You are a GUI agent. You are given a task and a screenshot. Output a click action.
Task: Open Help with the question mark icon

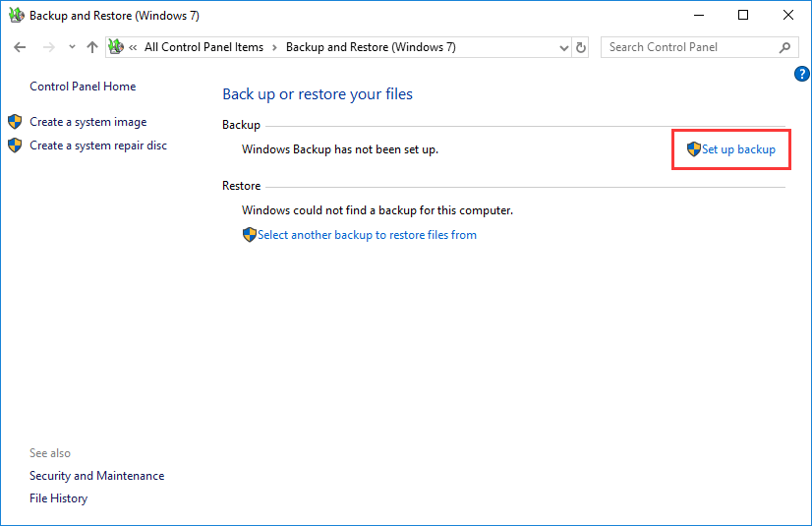point(801,74)
